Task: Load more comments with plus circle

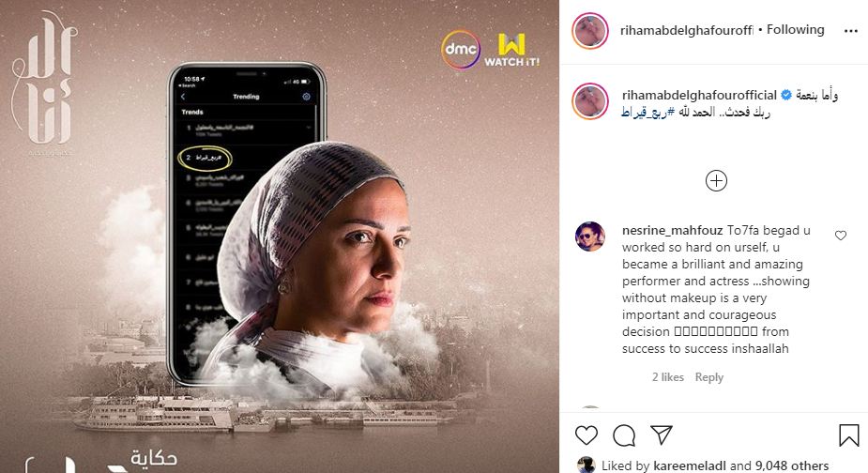Action: 716,180
